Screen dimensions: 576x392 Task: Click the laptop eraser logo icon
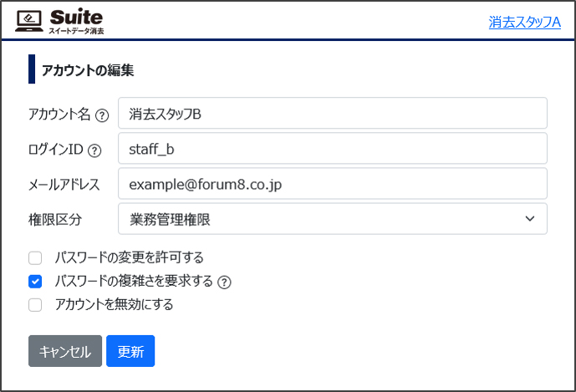(29, 21)
